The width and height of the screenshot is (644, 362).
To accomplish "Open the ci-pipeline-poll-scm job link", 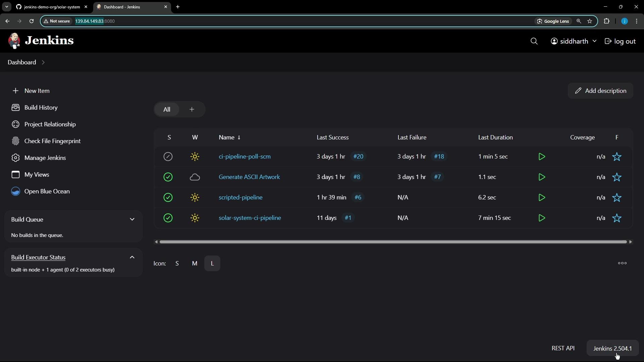I will click(245, 157).
